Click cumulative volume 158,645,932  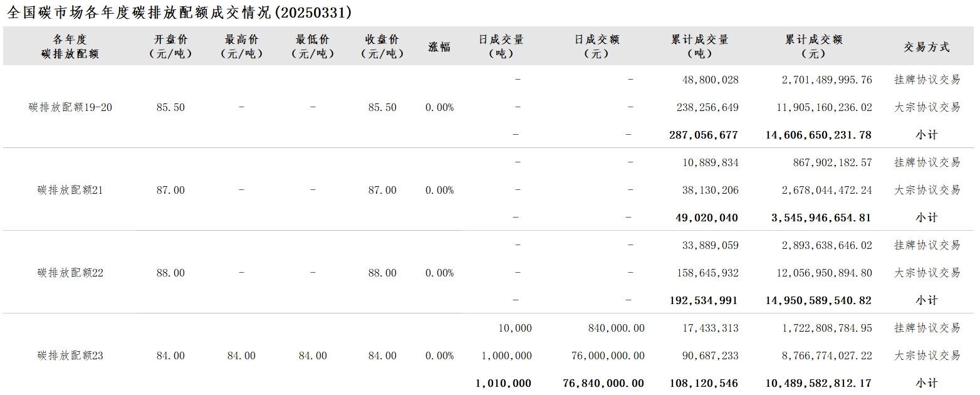click(x=707, y=273)
